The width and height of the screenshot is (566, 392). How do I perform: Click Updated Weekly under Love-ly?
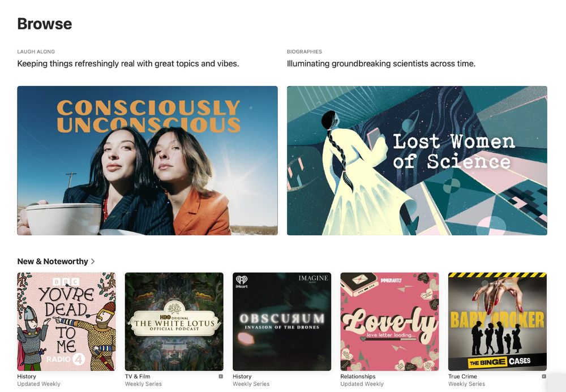[x=362, y=384]
